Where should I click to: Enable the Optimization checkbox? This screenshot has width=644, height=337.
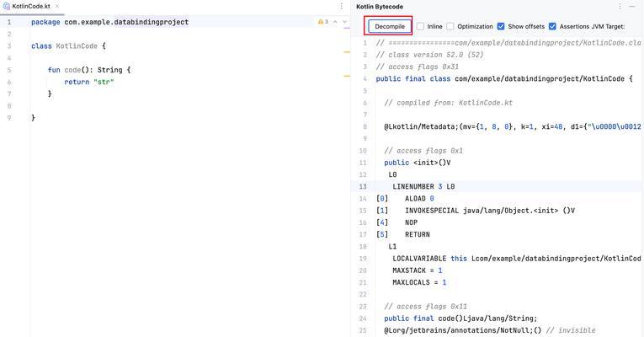(450, 26)
